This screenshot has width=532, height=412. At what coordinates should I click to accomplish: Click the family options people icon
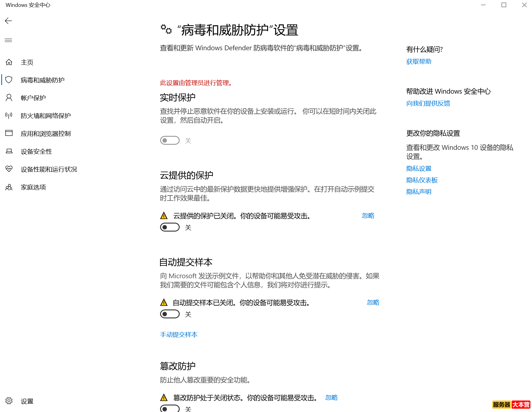[9, 187]
